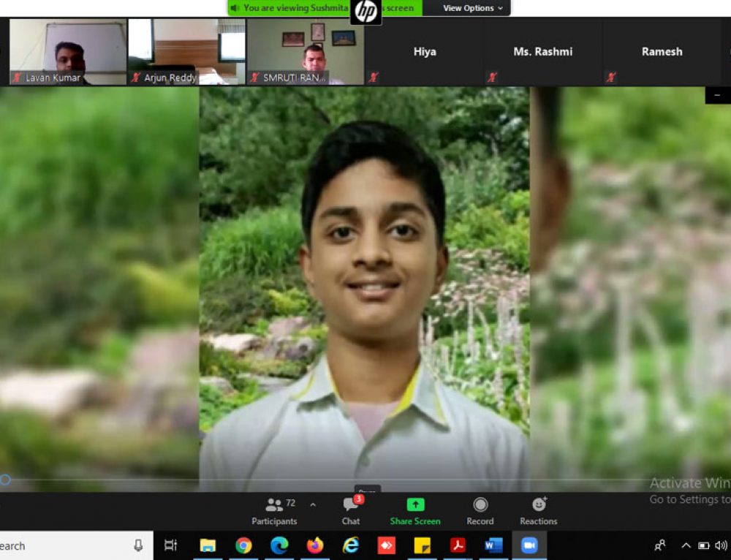
Task: Open the red AnyDesk taskbar icon
Action: (387, 545)
